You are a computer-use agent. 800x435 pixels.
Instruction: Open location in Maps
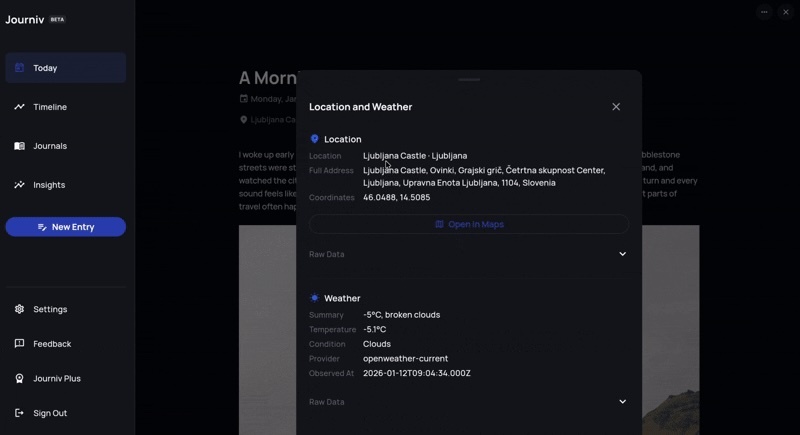(469, 224)
